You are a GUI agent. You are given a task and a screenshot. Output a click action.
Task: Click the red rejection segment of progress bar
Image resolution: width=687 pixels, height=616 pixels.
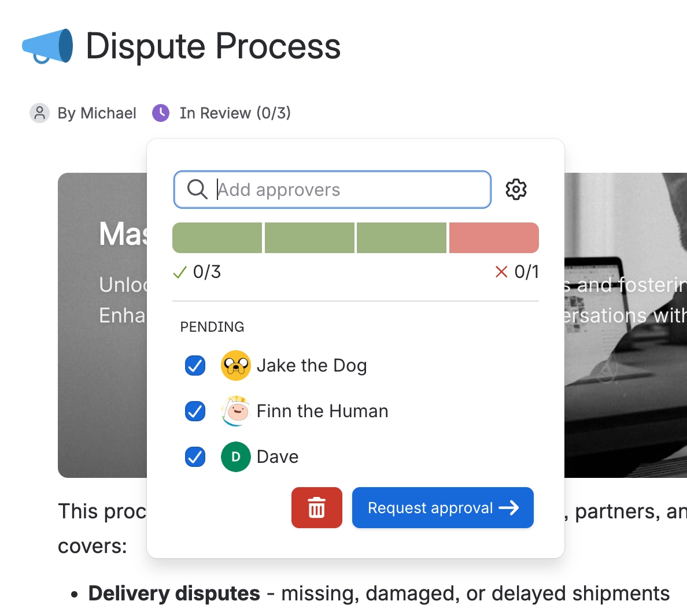click(494, 238)
